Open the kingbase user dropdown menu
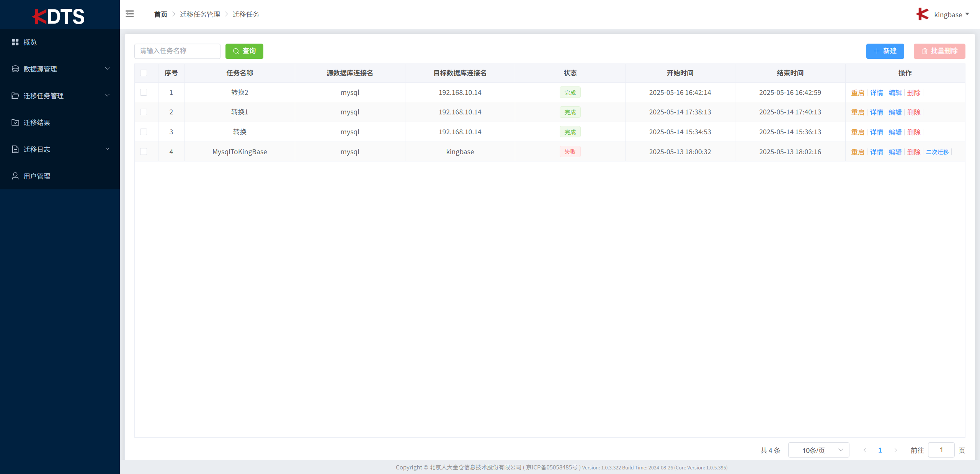 click(x=951, y=15)
